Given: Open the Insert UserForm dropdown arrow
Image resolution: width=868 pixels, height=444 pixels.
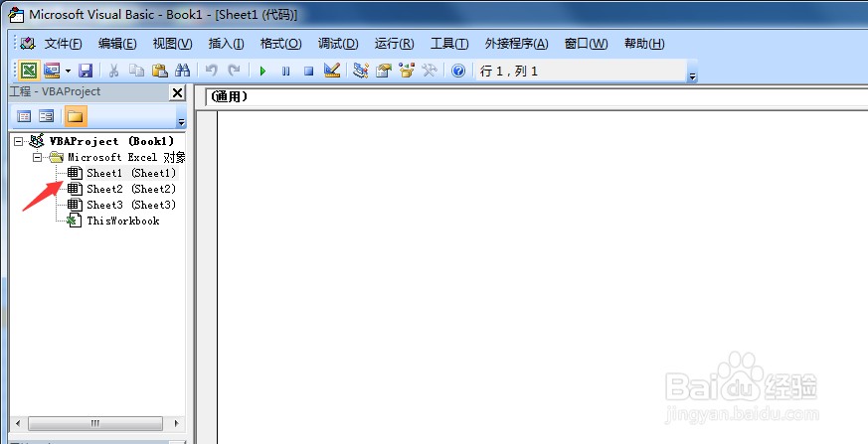Looking at the screenshot, I should click(68, 71).
